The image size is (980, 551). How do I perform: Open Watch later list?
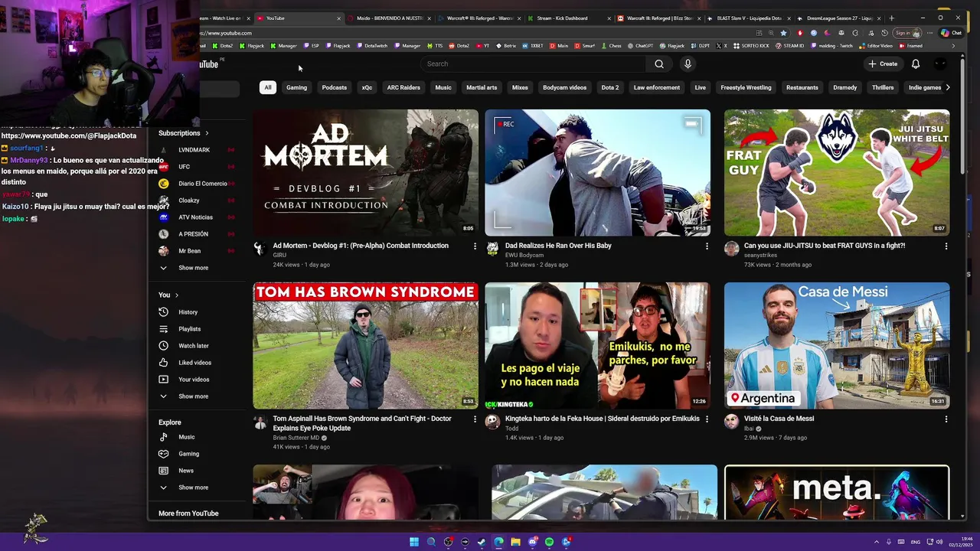click(193, 346)
